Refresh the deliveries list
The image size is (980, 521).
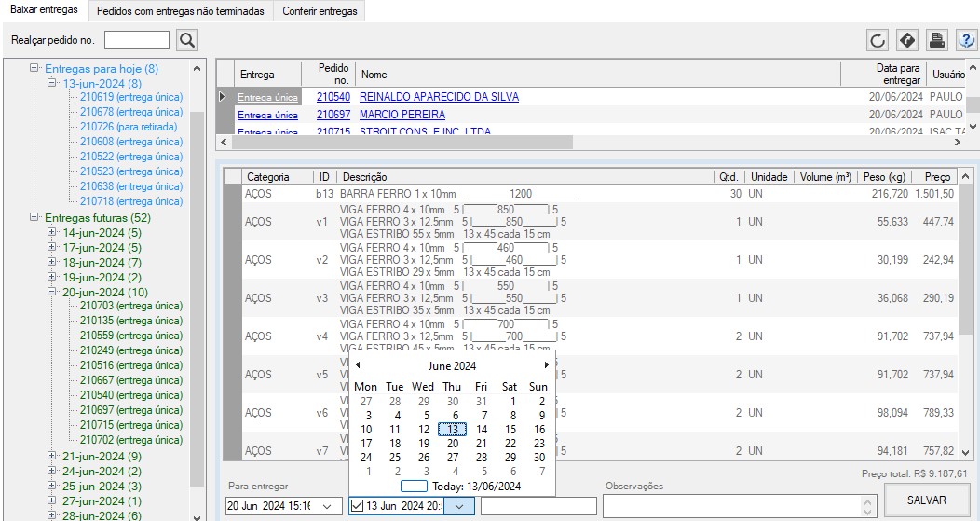tap(878, 40)
